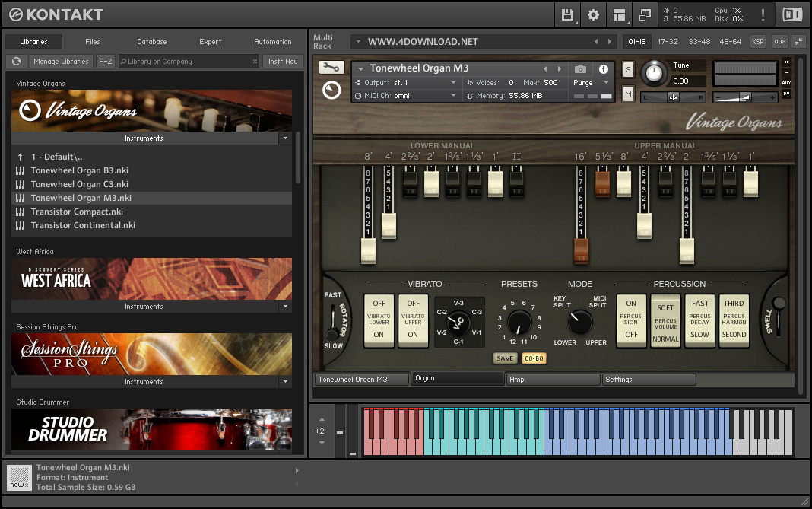Toggle the Mute M button
This screenshot has height=509, width=812.
628,94
